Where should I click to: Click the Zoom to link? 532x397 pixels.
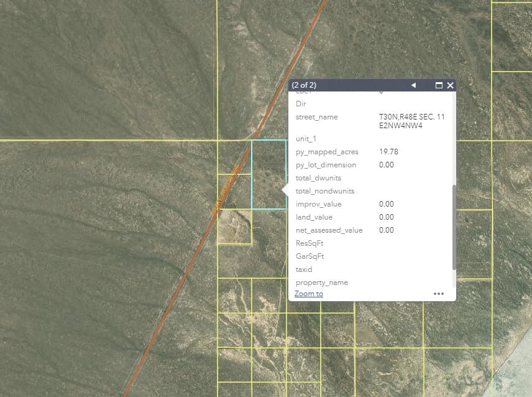[308, 293]
